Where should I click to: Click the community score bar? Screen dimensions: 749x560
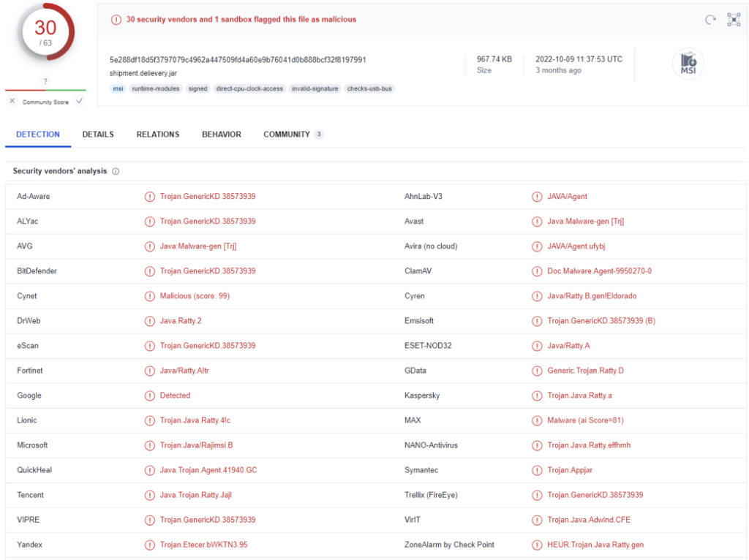[45, 90]
